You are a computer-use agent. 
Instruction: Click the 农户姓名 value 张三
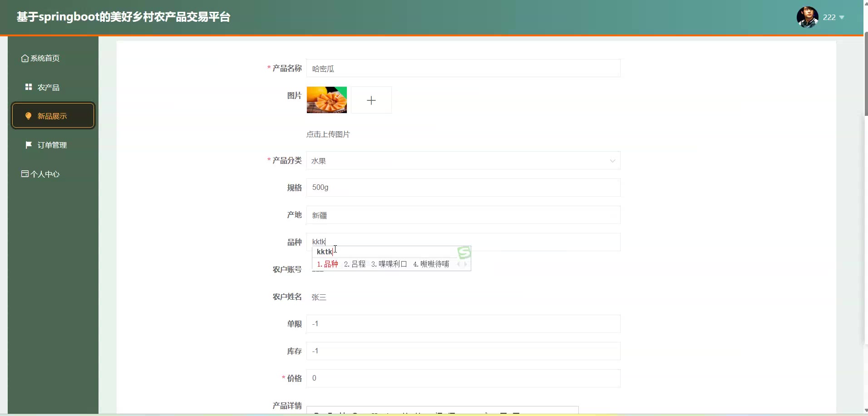[319, 297]
